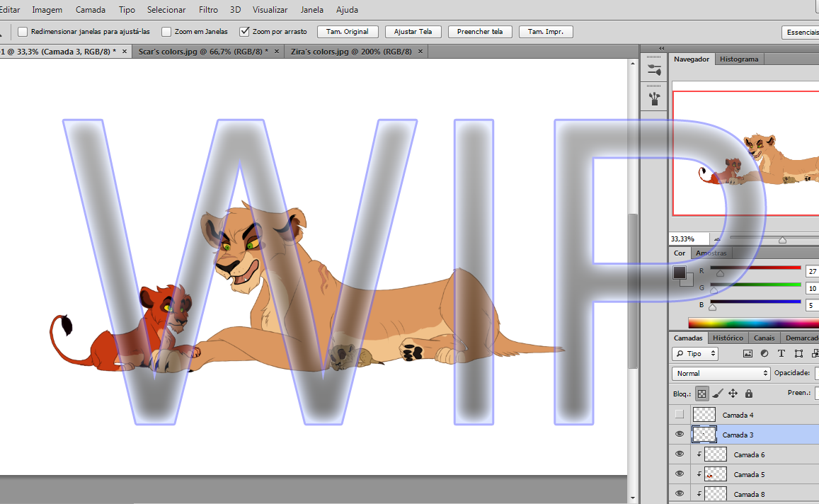This screenshot has height=504, width=819.
Task: Close the Zira's colors.jpg tab
Action: point(420,51)
